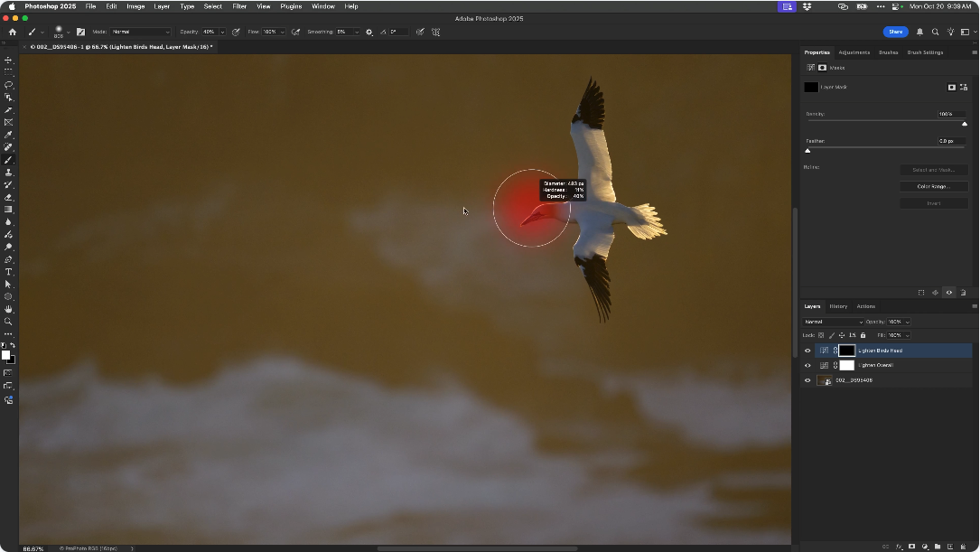Open the brush Opacity dropdown arrow
This screenshot has height=552, width=980.
222,32
